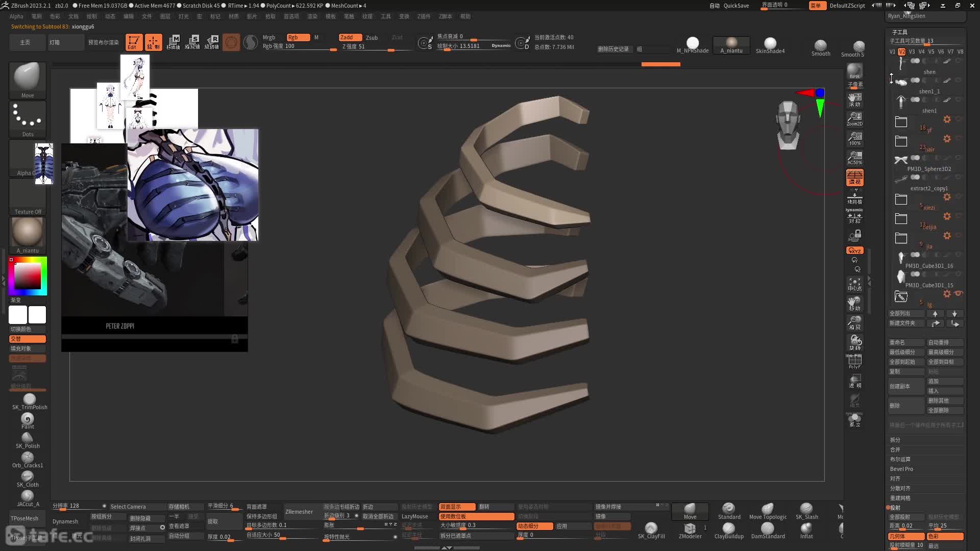The image size is (980, 551).
Task: Toggle Zadd mode
Action: 350,37
